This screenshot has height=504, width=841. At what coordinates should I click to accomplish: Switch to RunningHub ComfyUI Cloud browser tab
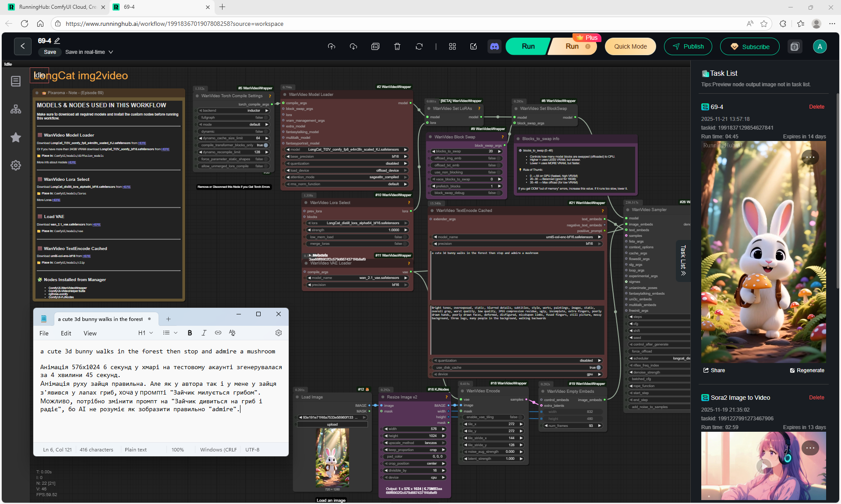[57, 7]
